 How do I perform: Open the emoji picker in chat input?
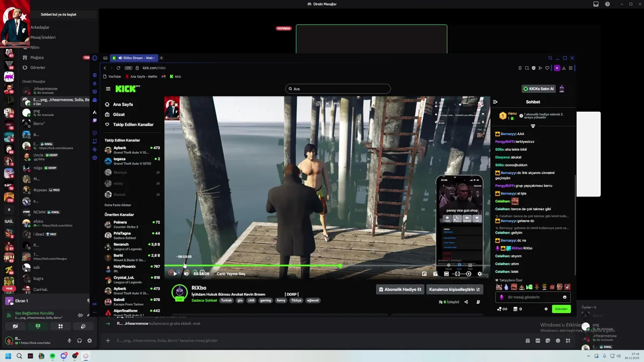pos(565,297)
